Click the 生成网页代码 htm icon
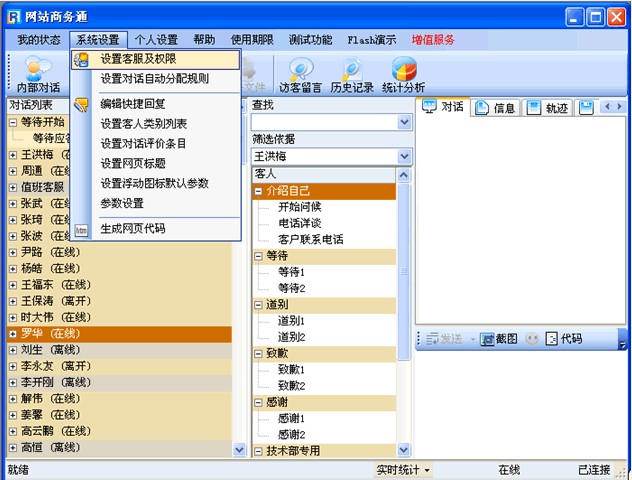 [81, 230]
